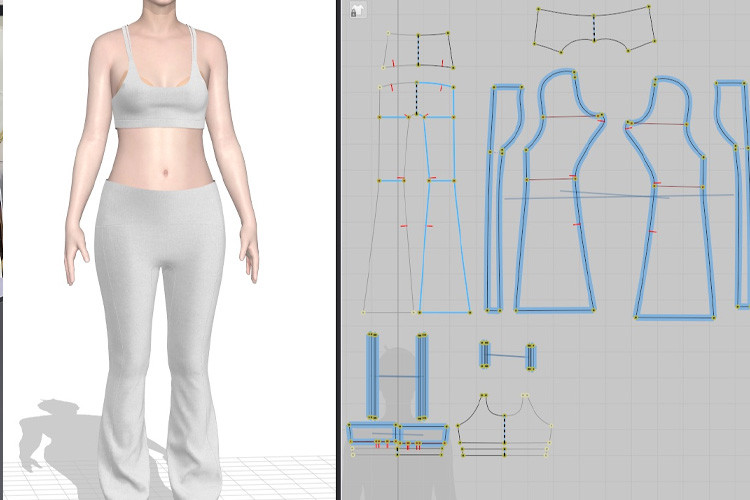Screen dimensions: 750x500
Task: Select the right highlighted bra band pattern
Action: coord(423,434)
